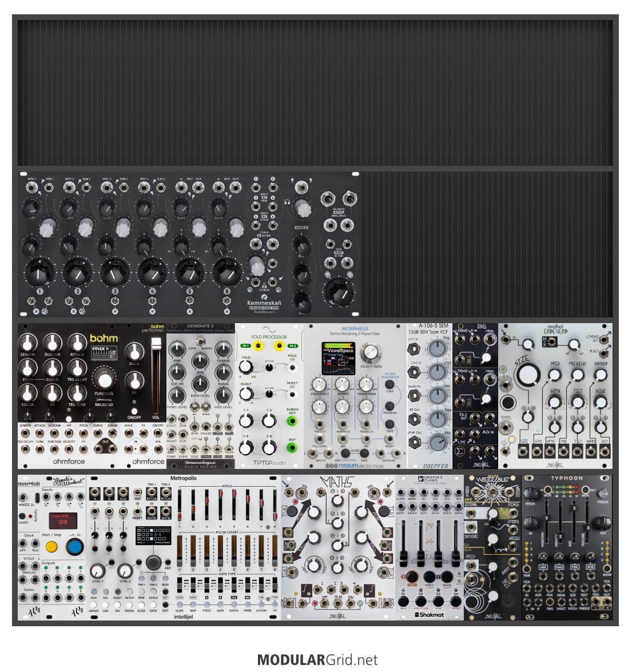636x672 pixels.
Task: Click the Morpheus MORPH knob
Action: (x=342, y=384)
